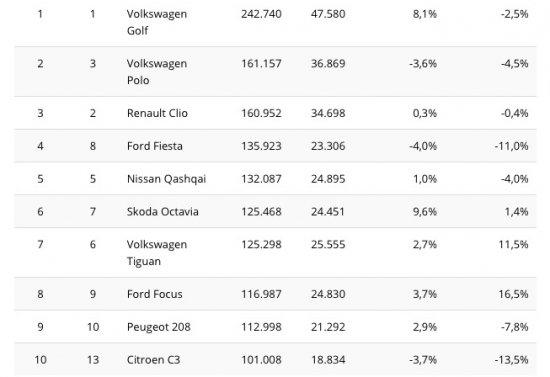Image resolution: width=550 pixels, height=377 pixels.
Task: Click the 16,5% value in Ford Focus row
Action: pos(514,294)
